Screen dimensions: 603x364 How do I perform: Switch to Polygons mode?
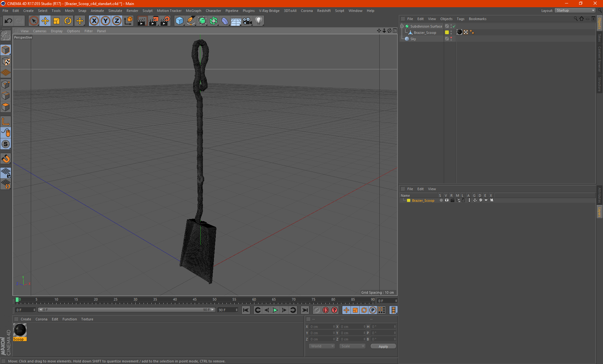(x=6, y=107)
